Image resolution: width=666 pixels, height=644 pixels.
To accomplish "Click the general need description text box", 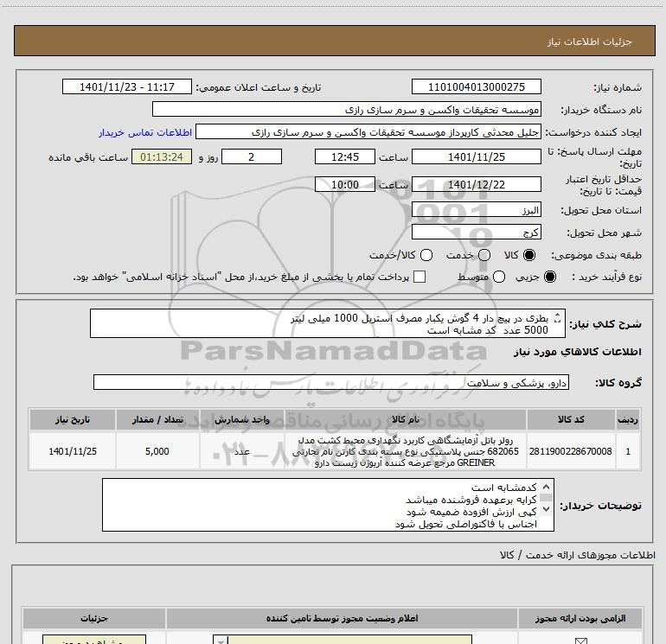I will click(328, 323).
